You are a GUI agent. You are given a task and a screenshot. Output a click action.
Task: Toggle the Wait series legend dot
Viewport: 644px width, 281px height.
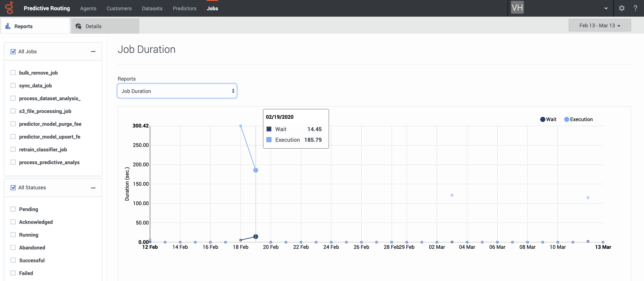pos(543,119)
